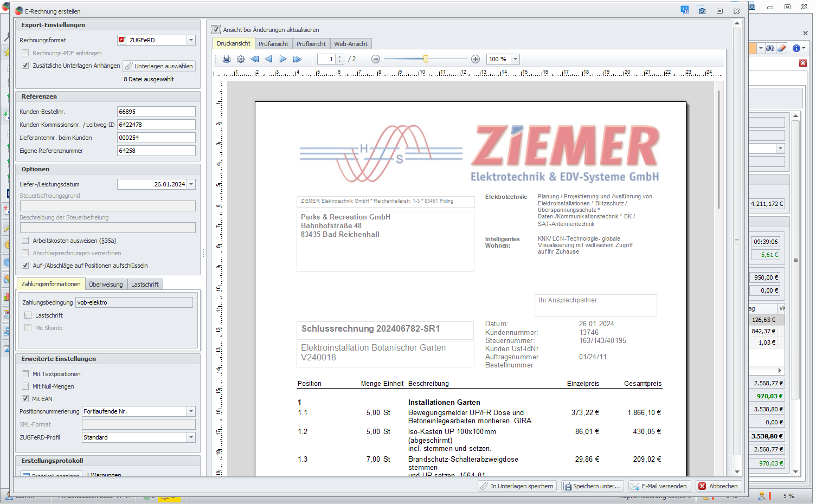
Task: Uncheck 'Mit EAN' option
Action: tap(25, 399)
